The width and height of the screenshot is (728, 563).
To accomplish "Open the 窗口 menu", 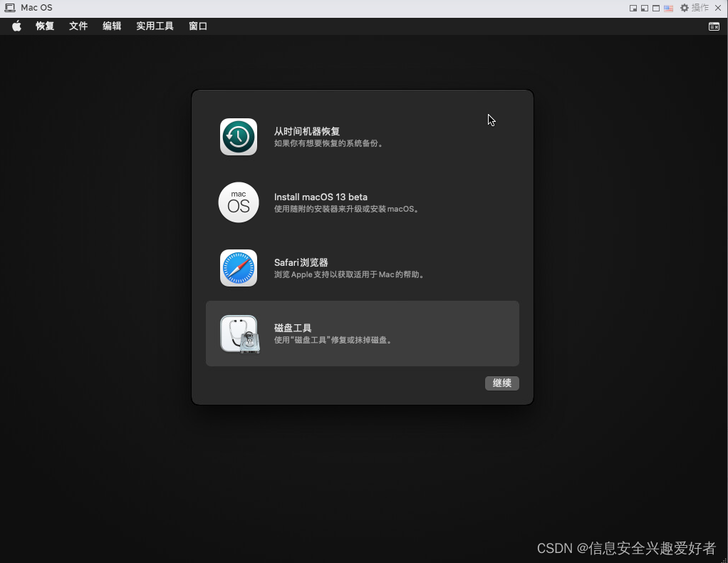I will 198,26.
